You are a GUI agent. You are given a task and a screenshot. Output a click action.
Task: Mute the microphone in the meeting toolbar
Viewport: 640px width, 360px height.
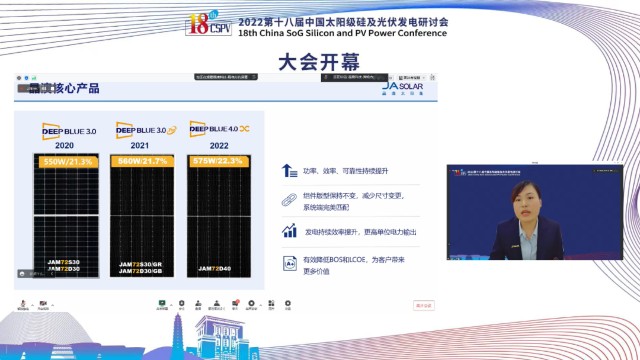[x=23, y=304]
